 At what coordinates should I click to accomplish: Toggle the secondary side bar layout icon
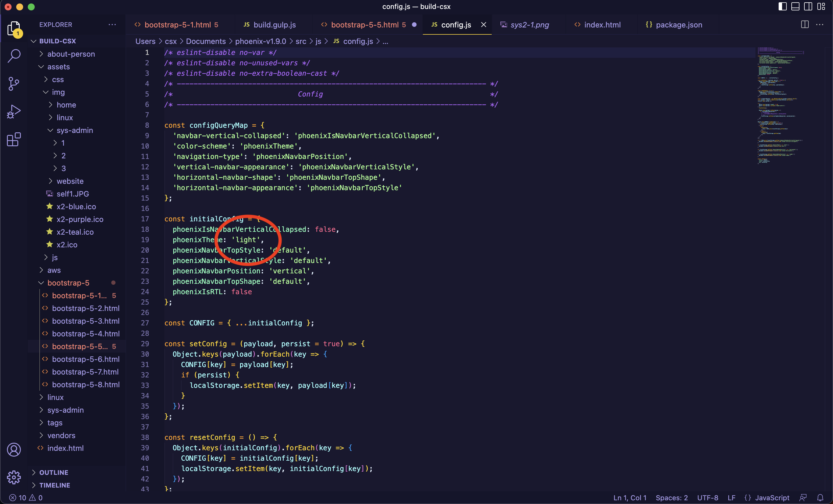(x=808, y=6)
